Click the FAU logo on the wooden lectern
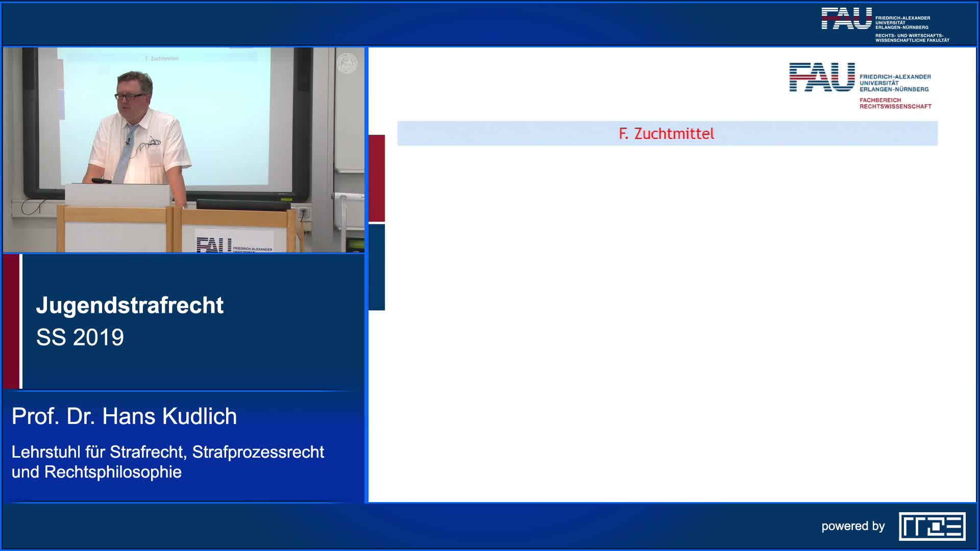 (214, 245)
